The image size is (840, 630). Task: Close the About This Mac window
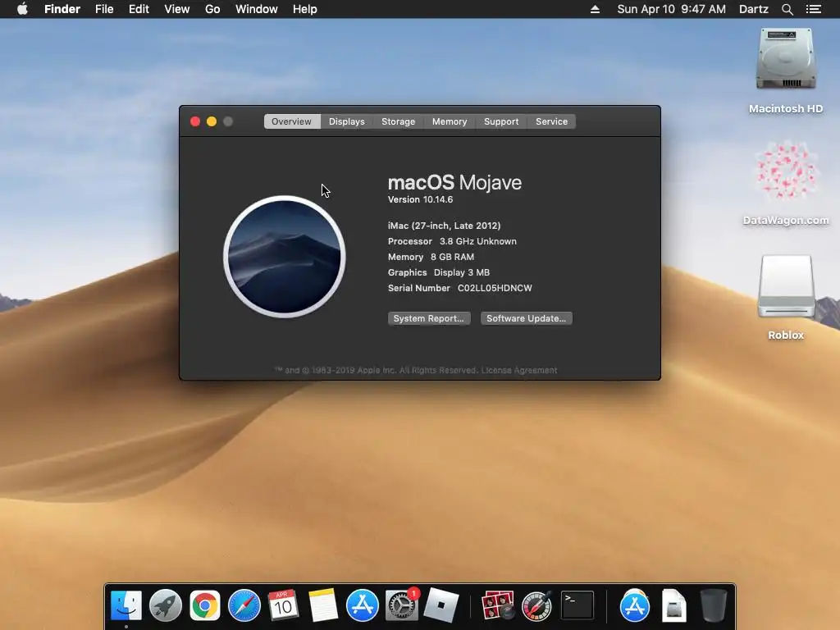[x=195, y=121]
